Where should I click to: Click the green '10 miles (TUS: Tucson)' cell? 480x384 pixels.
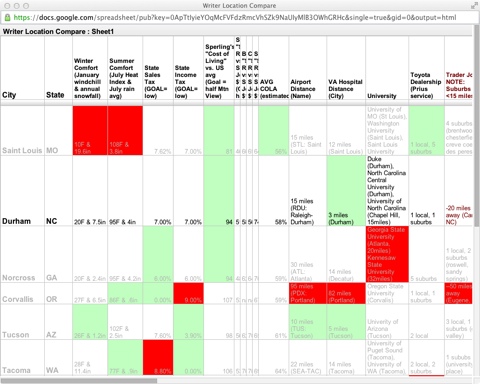308,322
